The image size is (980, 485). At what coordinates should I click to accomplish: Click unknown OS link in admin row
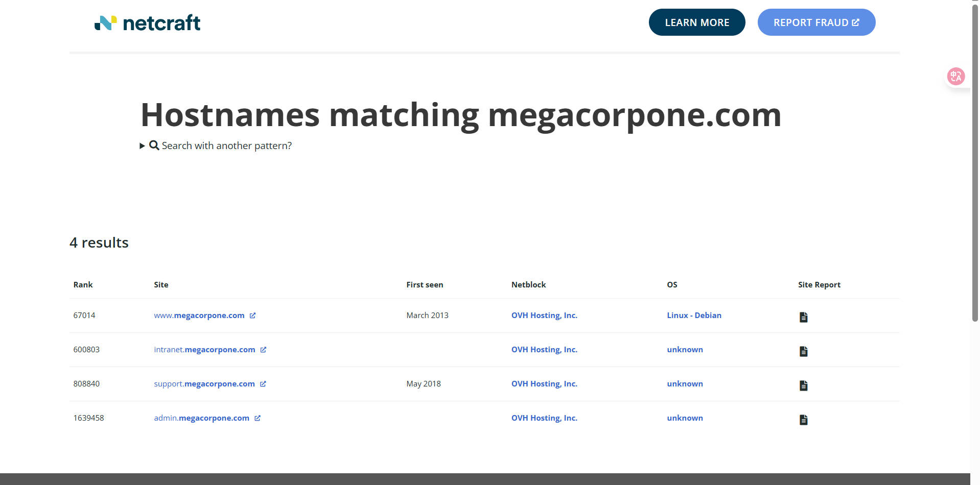coord(685,418)
